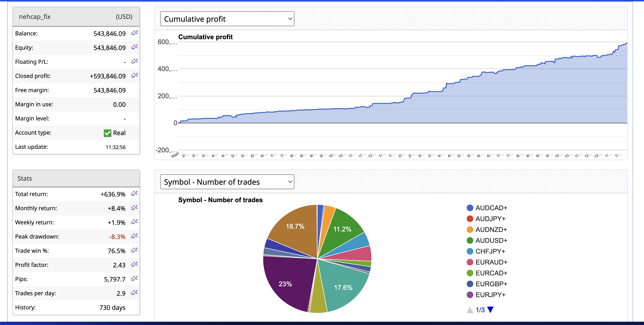The height and width of the screenshot is (325, 644).
Task: Open chart icon for Floating P/L
Action: tap(135, 61)
